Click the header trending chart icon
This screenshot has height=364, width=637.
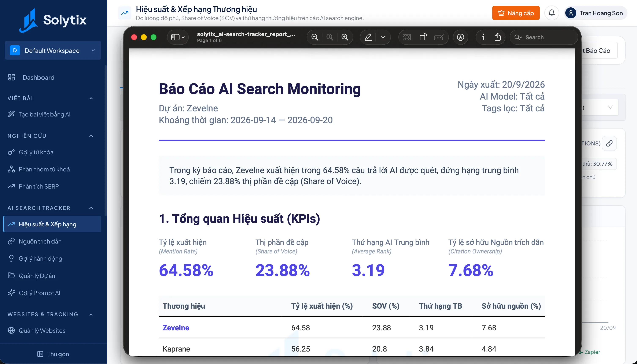click(125, 13)
